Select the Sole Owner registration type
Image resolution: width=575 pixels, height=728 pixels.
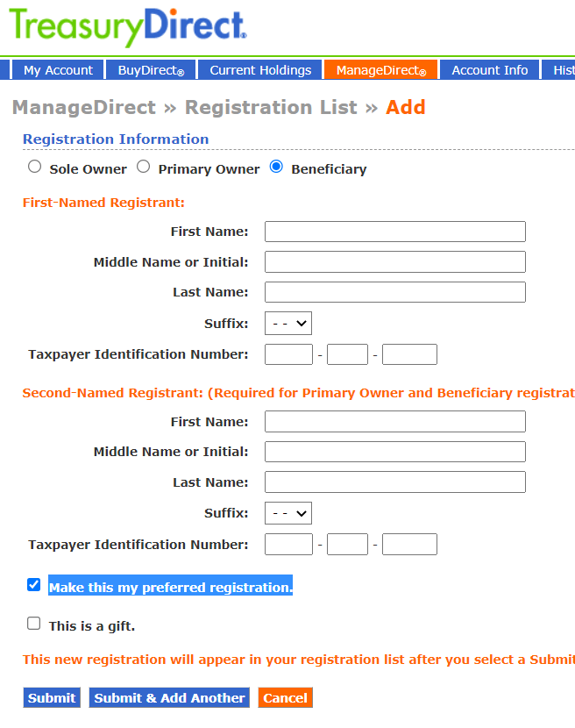[33, 165]
